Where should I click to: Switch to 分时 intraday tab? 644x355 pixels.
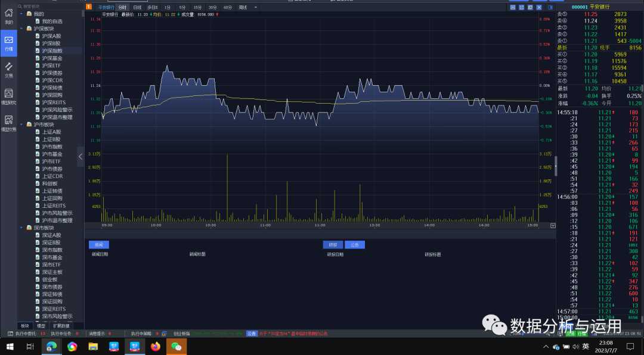122,7
